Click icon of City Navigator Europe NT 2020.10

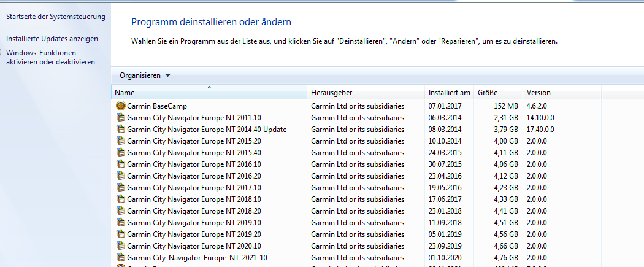point(120,246)
